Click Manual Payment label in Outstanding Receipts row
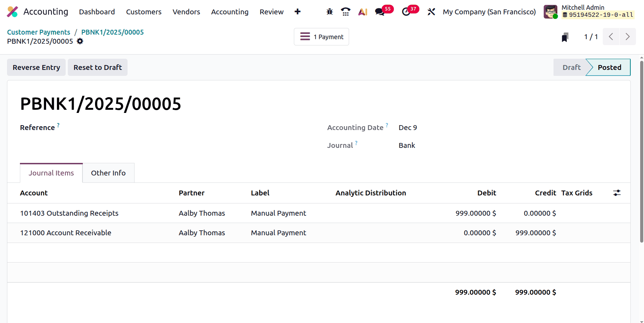This screenshot has height=323, width=644. (278, 213)
